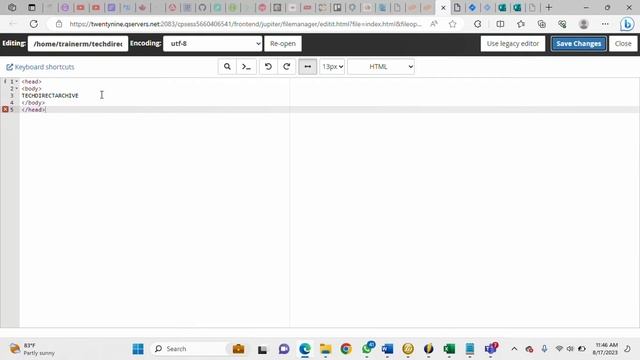Open Chat app from taskbar
The image size is (640, 360).
(284, 349)
